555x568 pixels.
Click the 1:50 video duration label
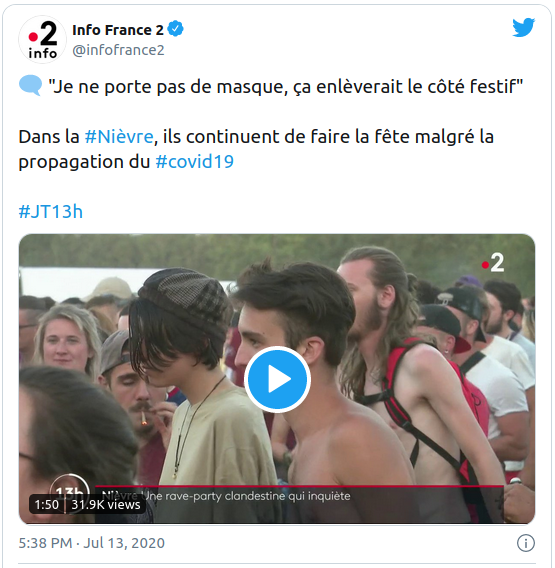point(46,504)
